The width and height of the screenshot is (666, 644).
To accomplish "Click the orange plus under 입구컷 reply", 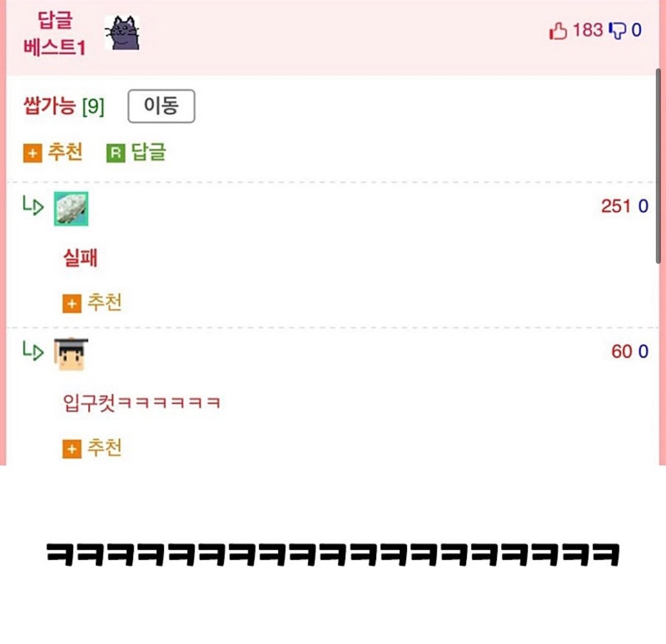I will point(72,449).
